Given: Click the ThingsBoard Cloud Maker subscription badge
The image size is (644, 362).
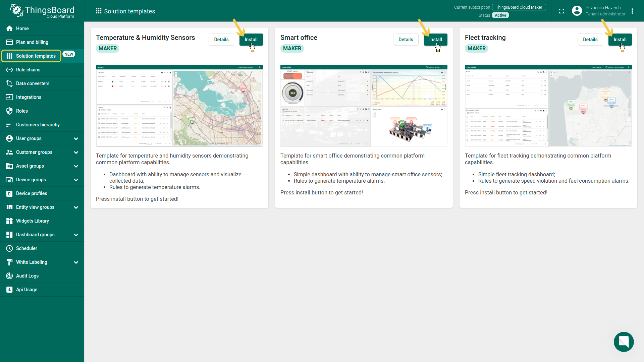Looking at the screenshot, I should 519,7.
